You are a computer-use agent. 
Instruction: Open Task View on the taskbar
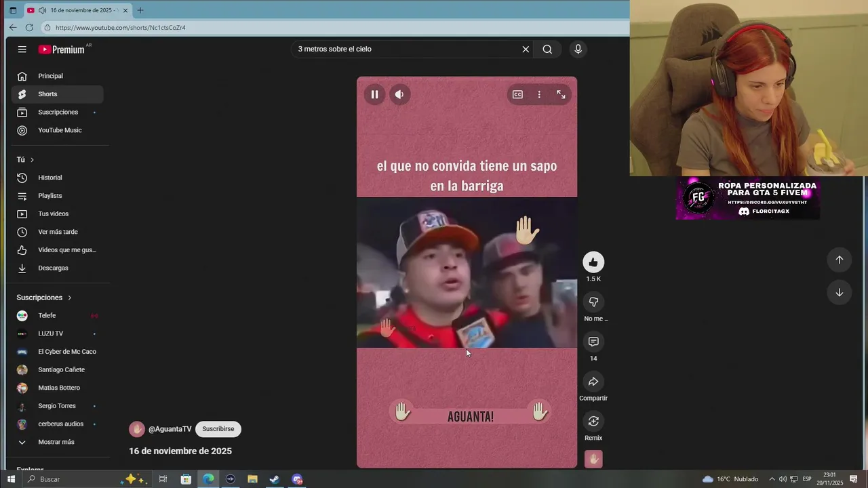click(163, 479)
